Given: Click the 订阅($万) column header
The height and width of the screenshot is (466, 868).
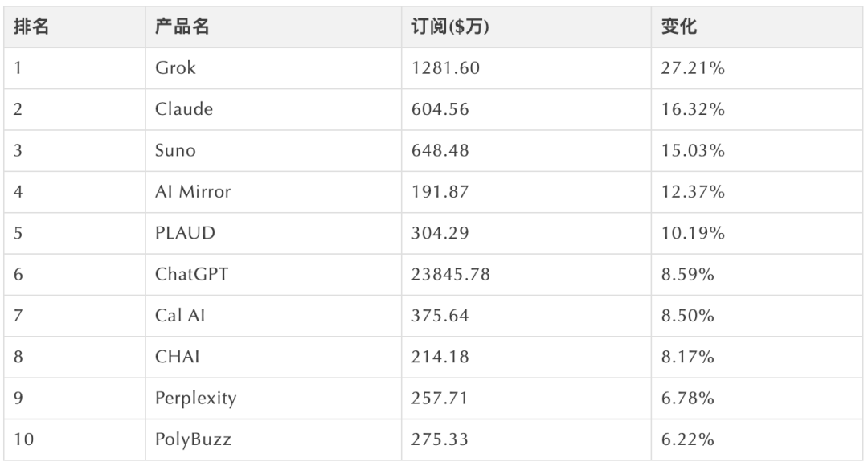Looking at the screenshot, I should point(450,27).
